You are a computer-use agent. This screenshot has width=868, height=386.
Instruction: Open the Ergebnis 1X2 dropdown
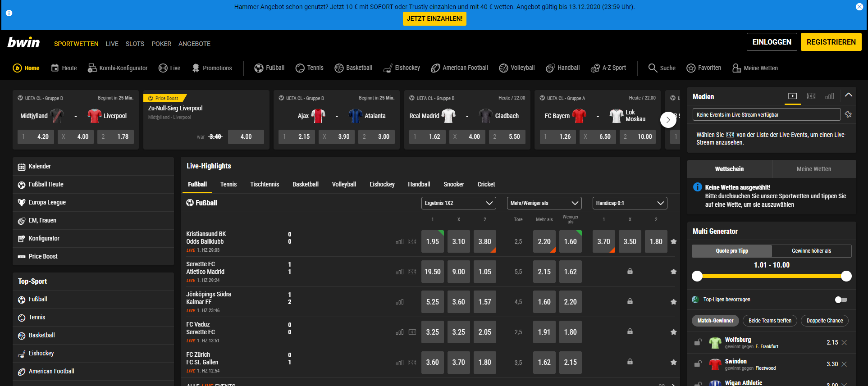[x=459, y=203]
